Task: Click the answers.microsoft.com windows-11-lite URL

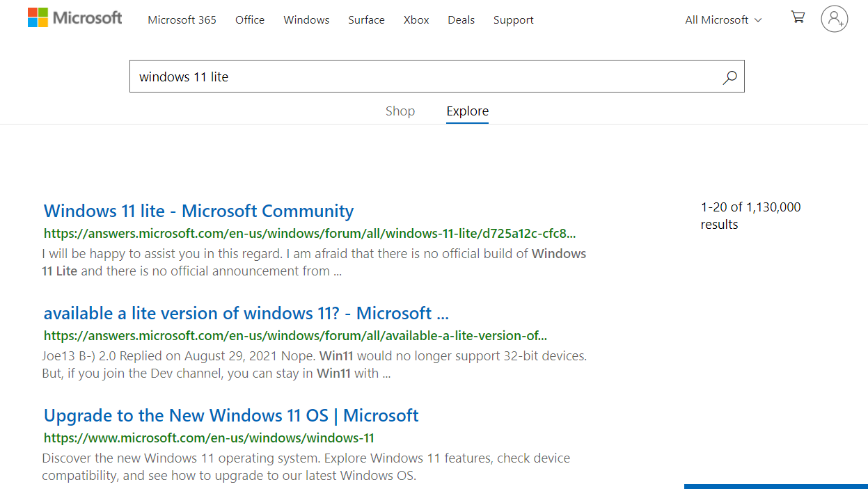Action: (310, 233)
